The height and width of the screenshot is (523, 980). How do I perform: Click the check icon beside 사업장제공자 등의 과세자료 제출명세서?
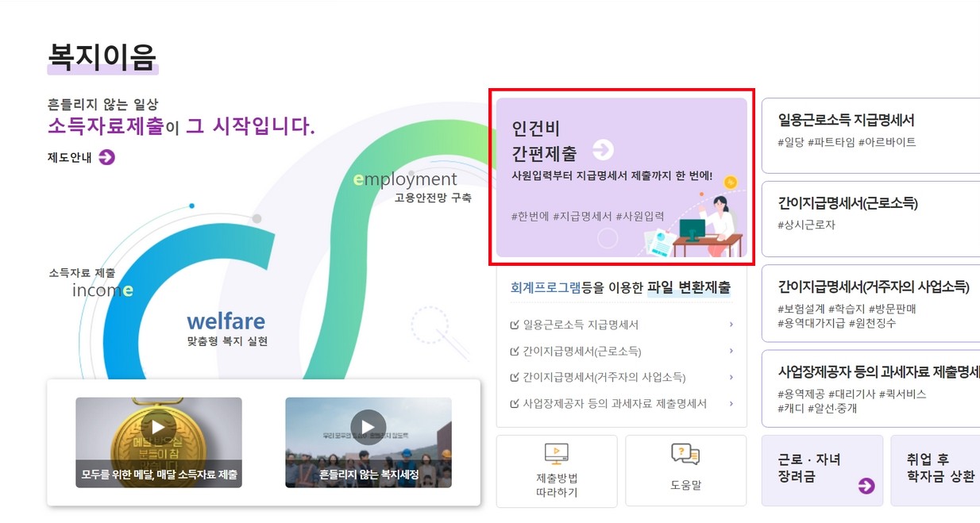515,403
